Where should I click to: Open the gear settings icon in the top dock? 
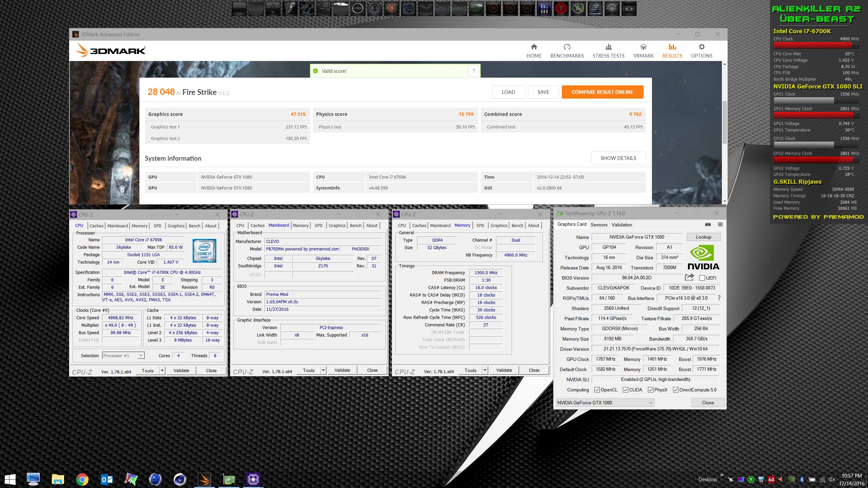(x=612, y=8)
